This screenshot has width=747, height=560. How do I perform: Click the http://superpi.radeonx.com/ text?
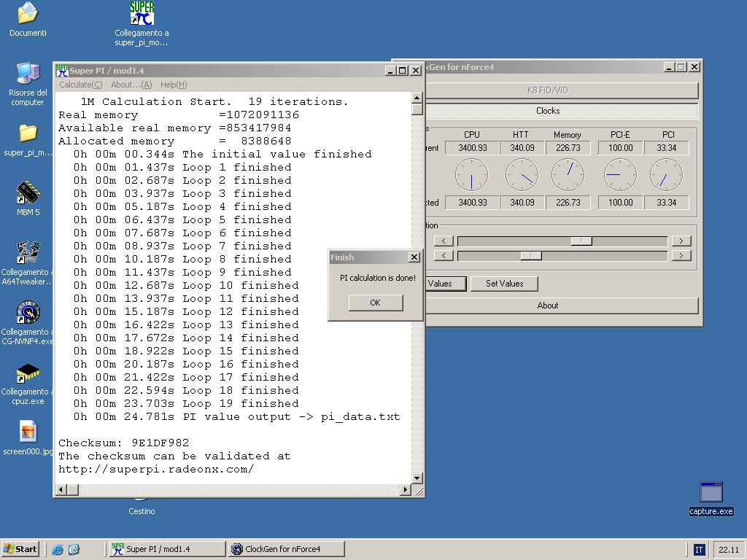pos(156,469)
